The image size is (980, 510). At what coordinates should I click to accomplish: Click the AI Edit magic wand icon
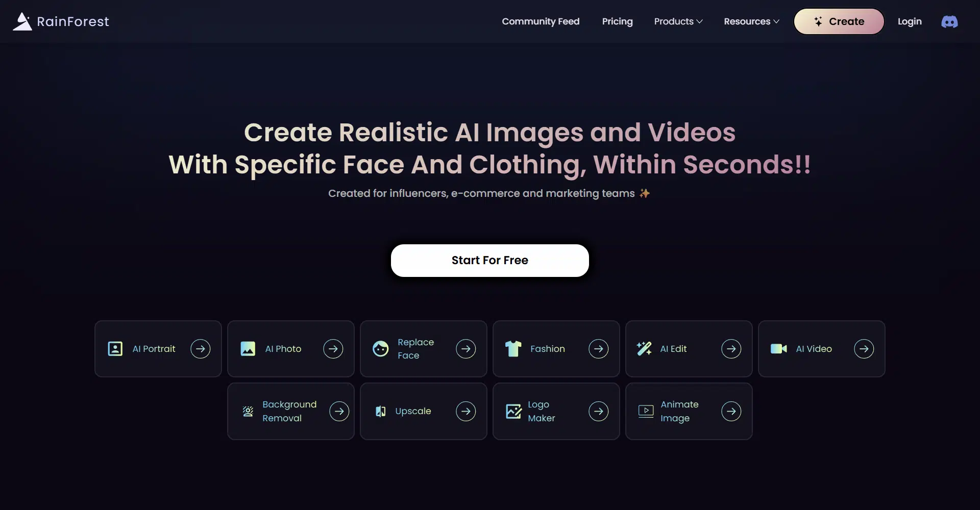click(644, 349)
